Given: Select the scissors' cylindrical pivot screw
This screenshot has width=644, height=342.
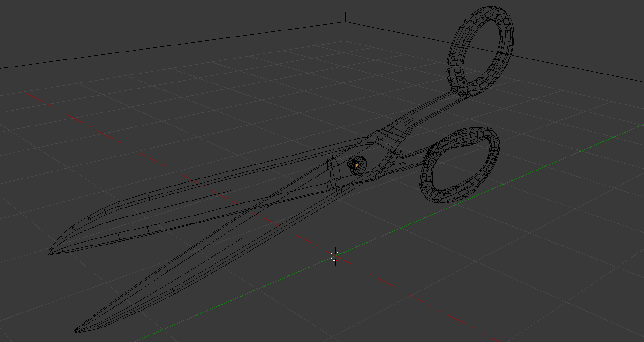Looking at the screenshot, I should pos(357,165).
